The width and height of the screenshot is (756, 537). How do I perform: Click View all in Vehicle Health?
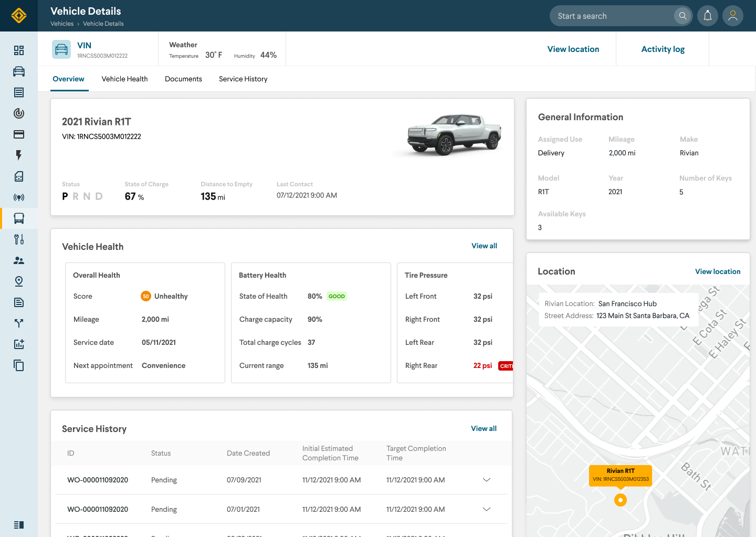[x=484, y=246]
